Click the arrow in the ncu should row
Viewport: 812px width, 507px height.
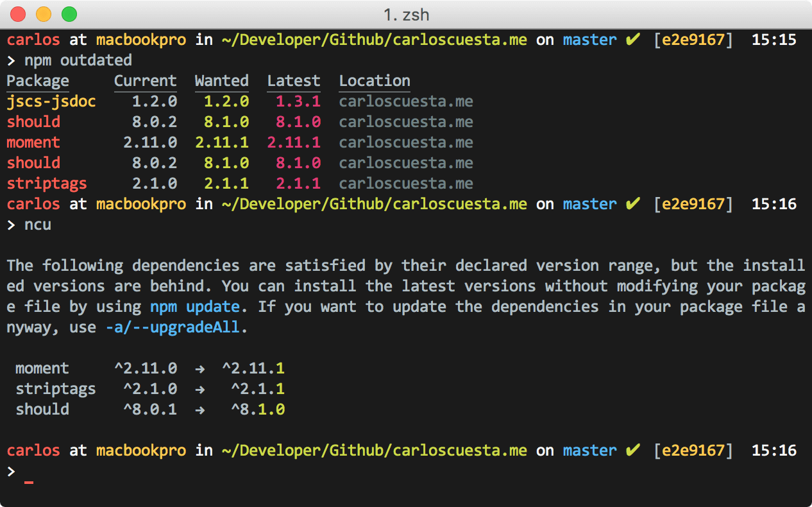click(199, 410)
